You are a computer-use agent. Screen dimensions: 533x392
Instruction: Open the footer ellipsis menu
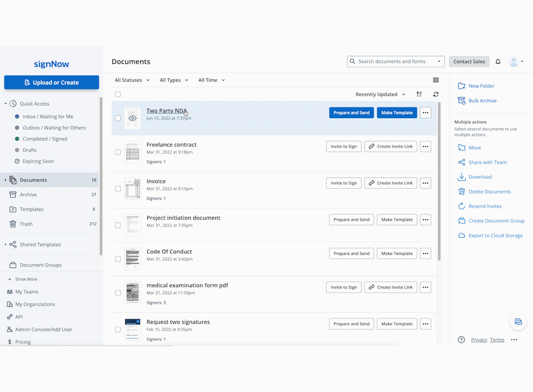pyautogui.click(x=514, y=340)
